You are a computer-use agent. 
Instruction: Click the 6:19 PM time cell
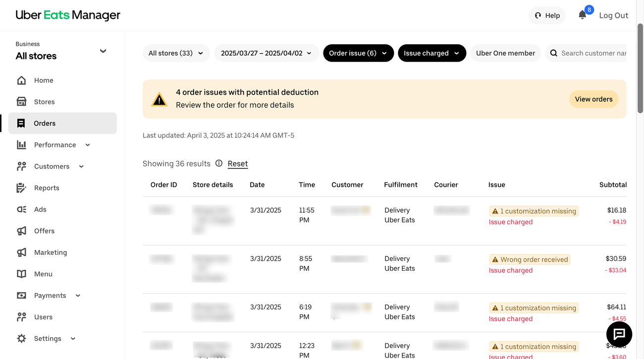305,312
